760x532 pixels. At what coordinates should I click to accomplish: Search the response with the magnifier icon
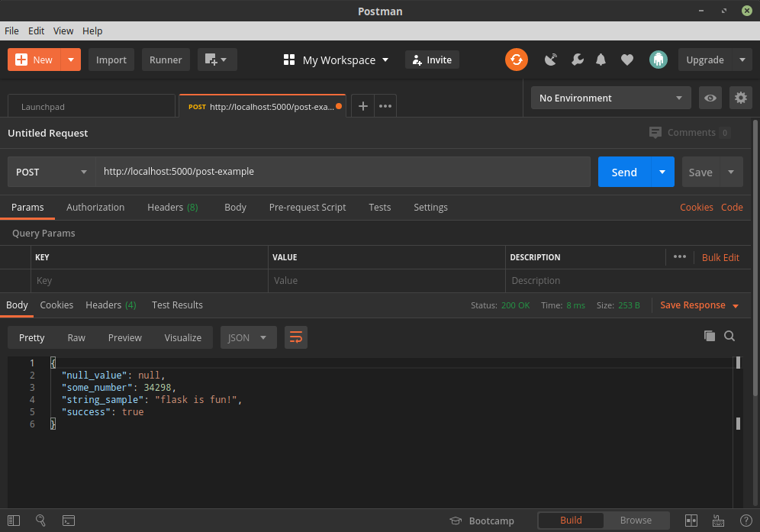(729, 336)
